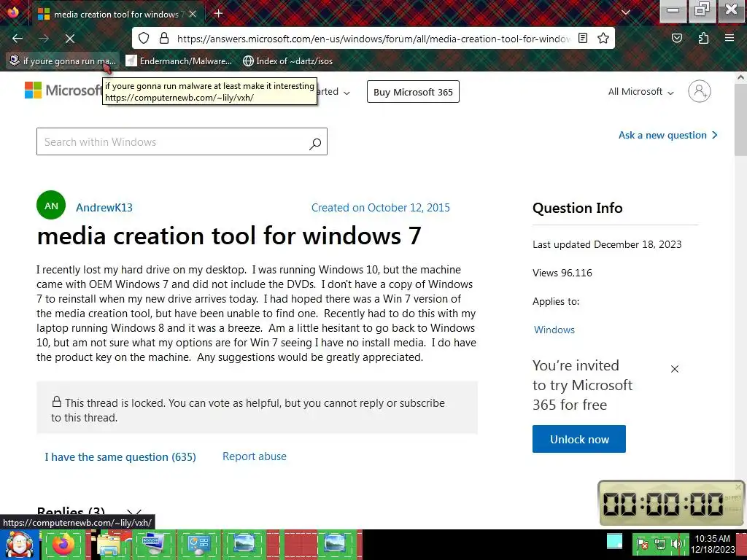This screenshot has width=747, height=560.
Task: Click the address bar URL
Action: click(x=373, y=39)
